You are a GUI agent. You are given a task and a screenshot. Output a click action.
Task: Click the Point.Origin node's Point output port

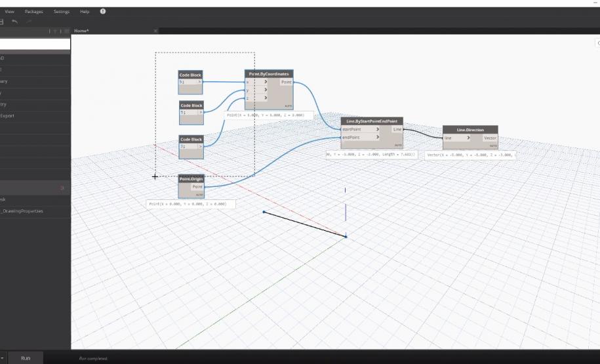[197, 187]
